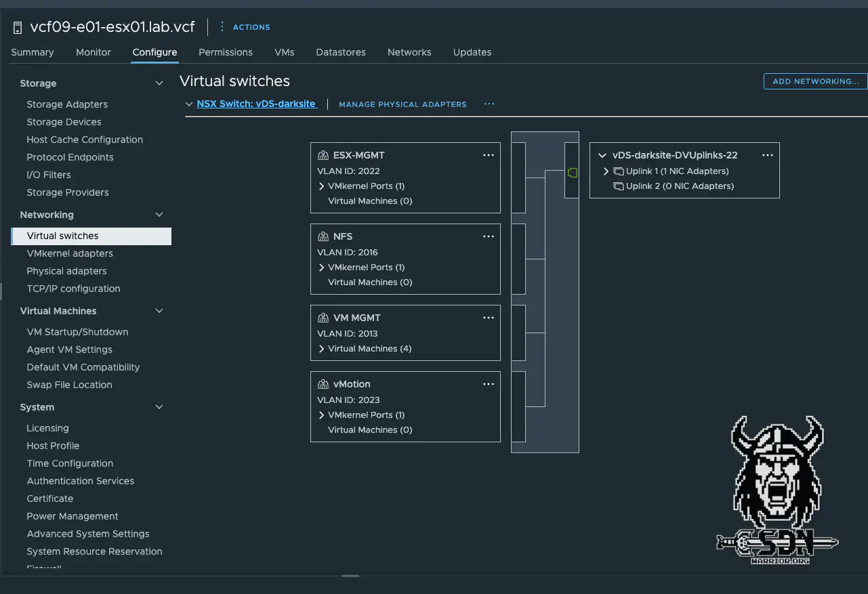This screenshot has height=594, width=868.
Task: Click Manage Physical Adapters link
Action: [x=402, y=104]
